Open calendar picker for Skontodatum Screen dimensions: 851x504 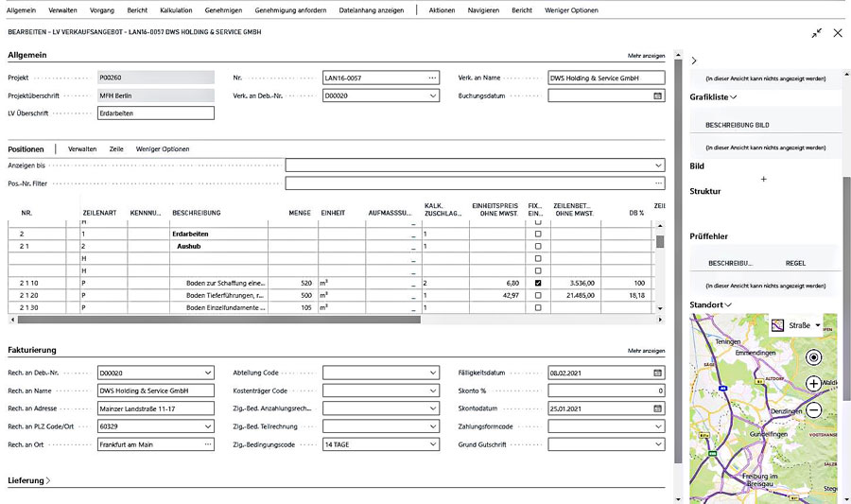point(657,408)
